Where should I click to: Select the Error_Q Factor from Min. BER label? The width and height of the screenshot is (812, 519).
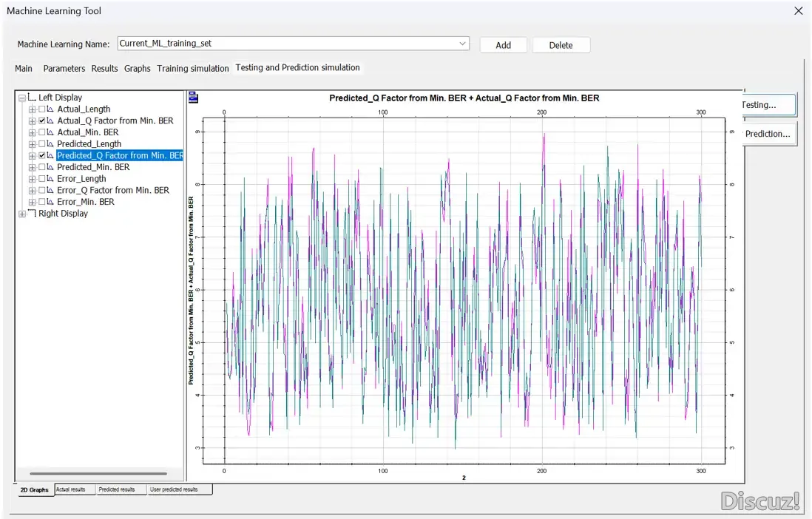pos(113,190)
